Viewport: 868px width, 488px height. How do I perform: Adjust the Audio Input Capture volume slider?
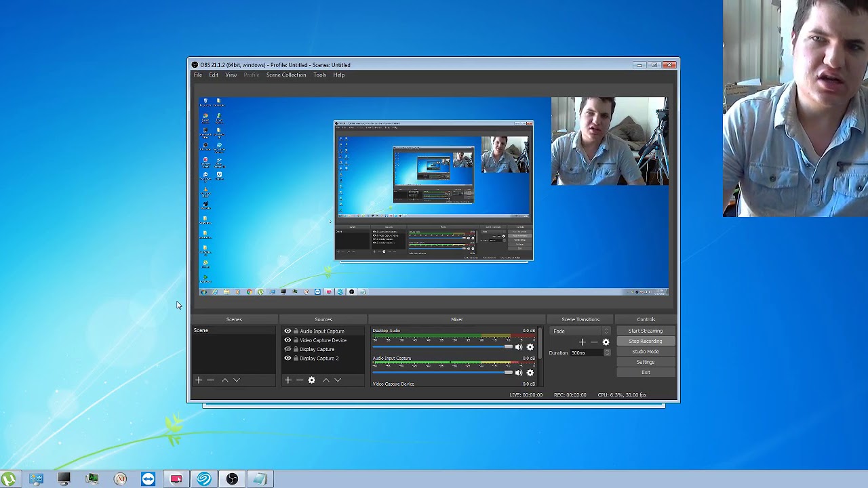tap(442, 373)
